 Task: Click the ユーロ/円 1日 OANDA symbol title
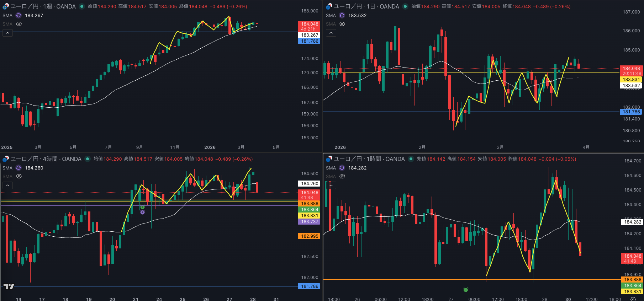pos(366,6)
